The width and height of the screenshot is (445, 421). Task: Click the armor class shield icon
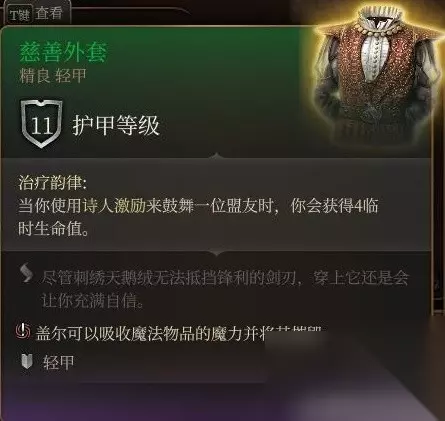pos(41,124)
